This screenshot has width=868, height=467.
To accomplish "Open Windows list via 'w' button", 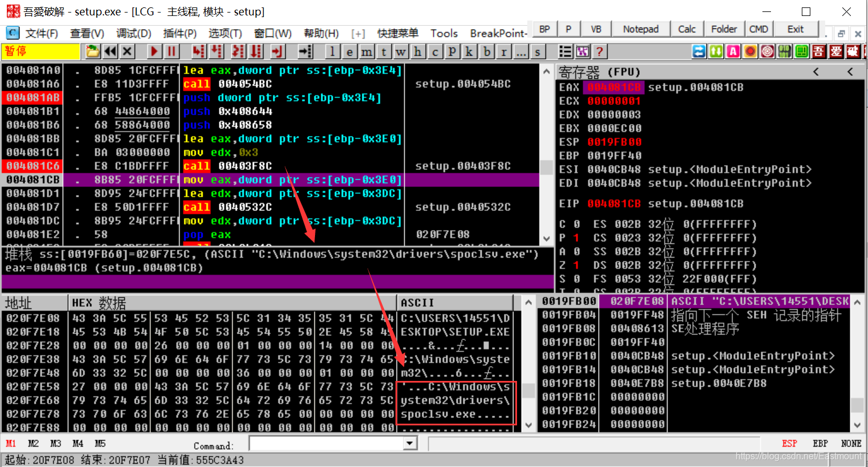I will pos(401,51).
